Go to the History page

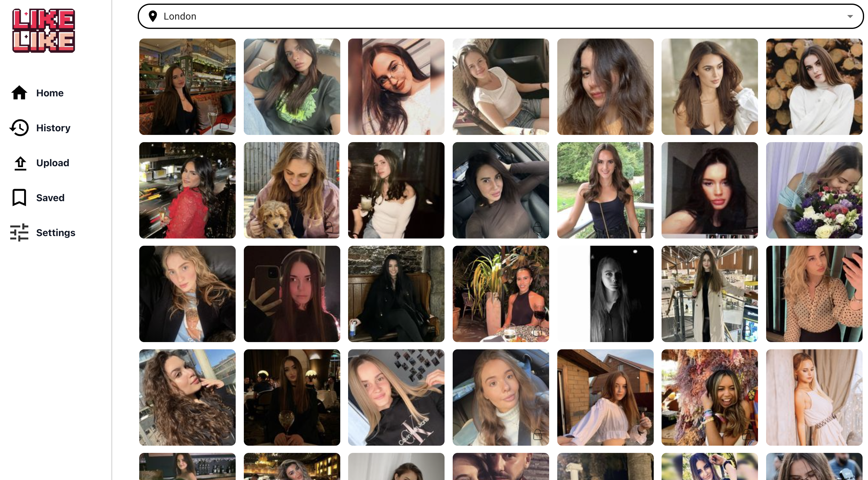[x=53, y=128]
